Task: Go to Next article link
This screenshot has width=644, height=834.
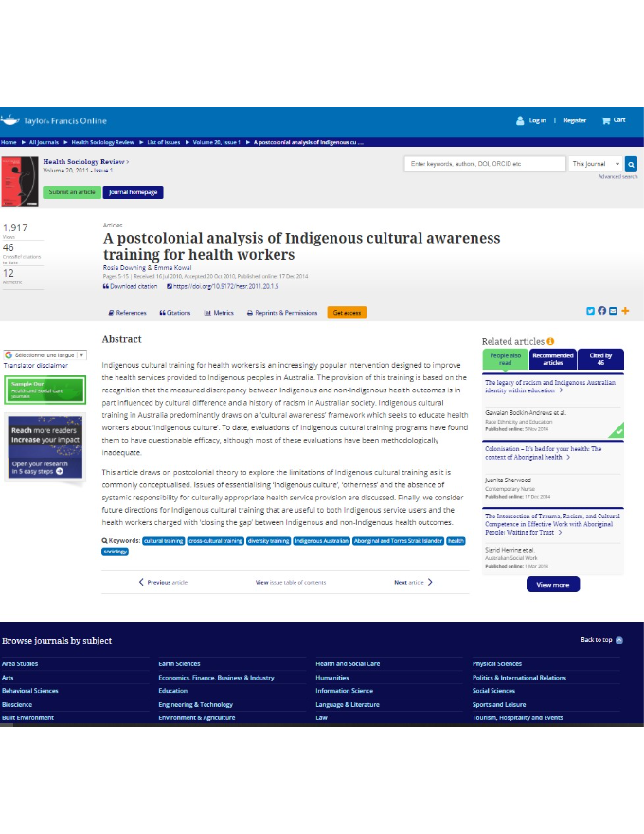Action: tap(413, 582)
